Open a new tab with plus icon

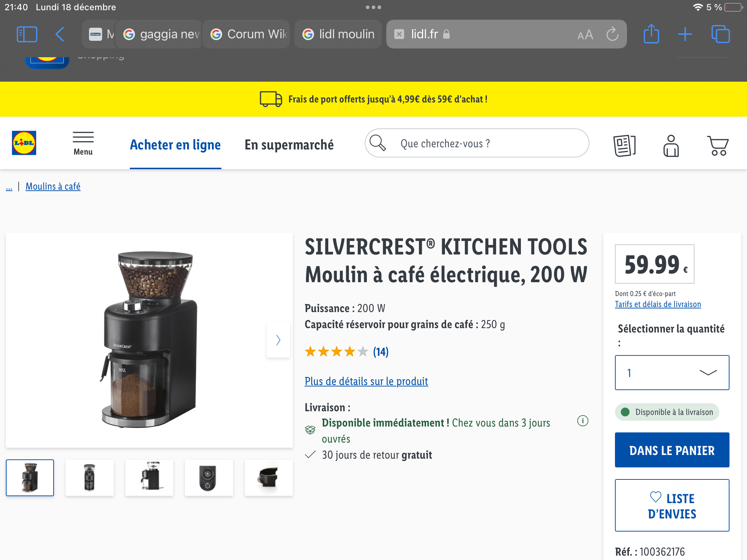685,34
